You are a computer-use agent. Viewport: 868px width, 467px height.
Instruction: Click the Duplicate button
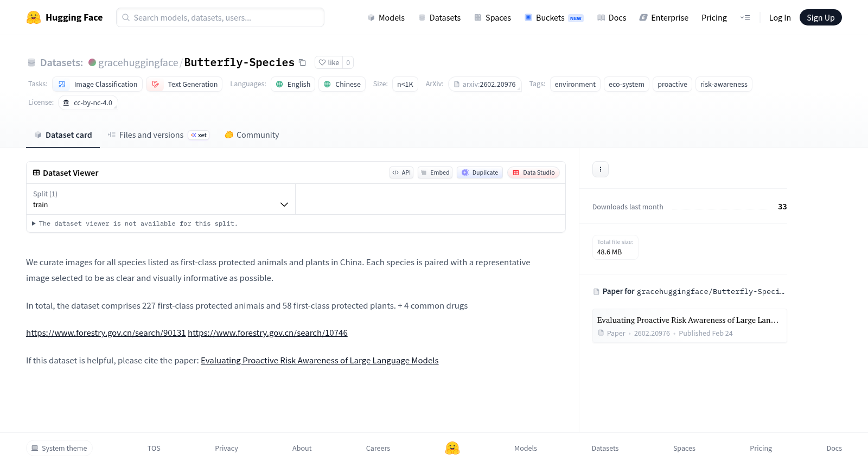pos(480,172)
